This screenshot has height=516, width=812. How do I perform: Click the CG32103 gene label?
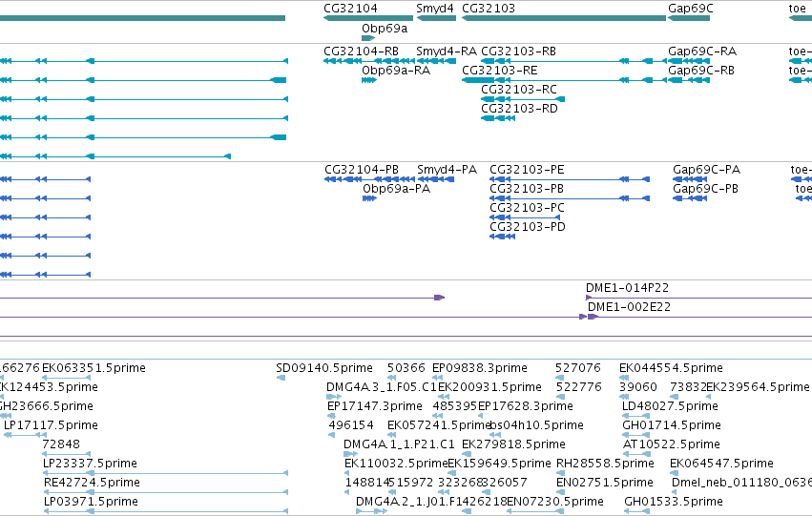coord(489,9)
